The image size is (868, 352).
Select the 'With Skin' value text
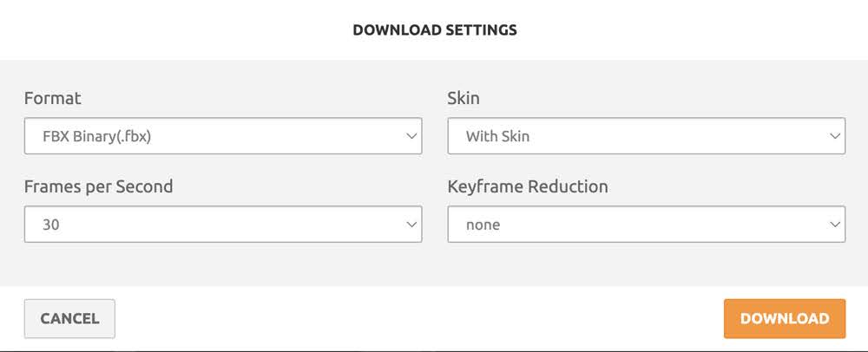[497, 136]
